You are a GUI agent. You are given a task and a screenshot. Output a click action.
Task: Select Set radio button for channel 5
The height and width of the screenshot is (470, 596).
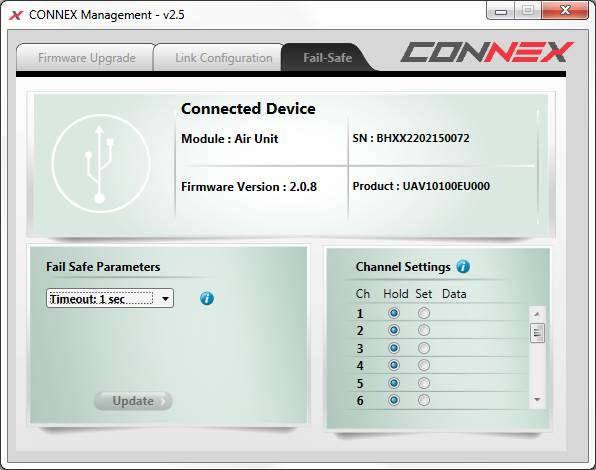click(x=424, y=383)
